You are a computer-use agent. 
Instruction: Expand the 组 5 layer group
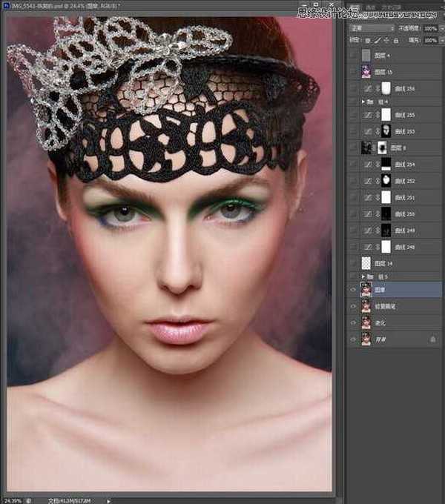pyautogui.click(x=363, y=276)
